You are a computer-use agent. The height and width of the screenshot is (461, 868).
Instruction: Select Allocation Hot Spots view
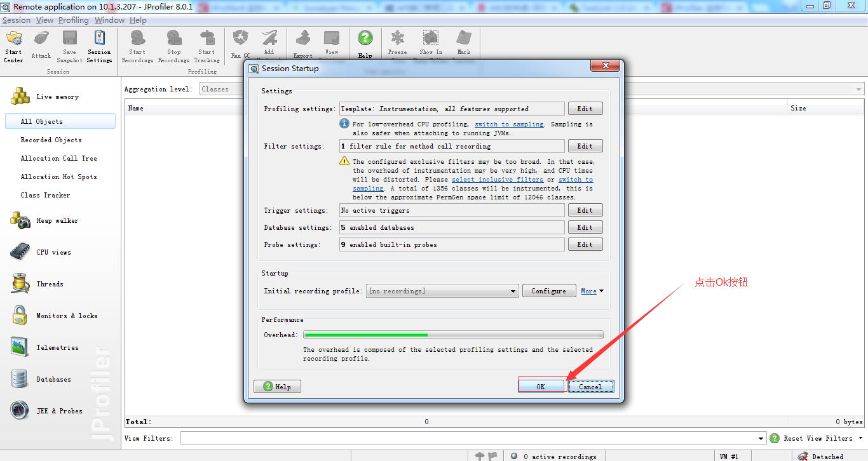[58, 177]
